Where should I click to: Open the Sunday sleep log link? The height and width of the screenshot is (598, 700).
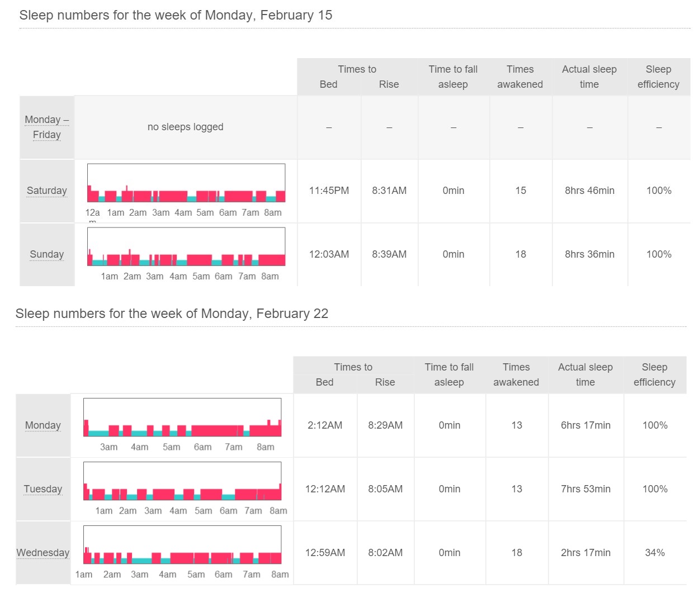(x=46, y=254)
